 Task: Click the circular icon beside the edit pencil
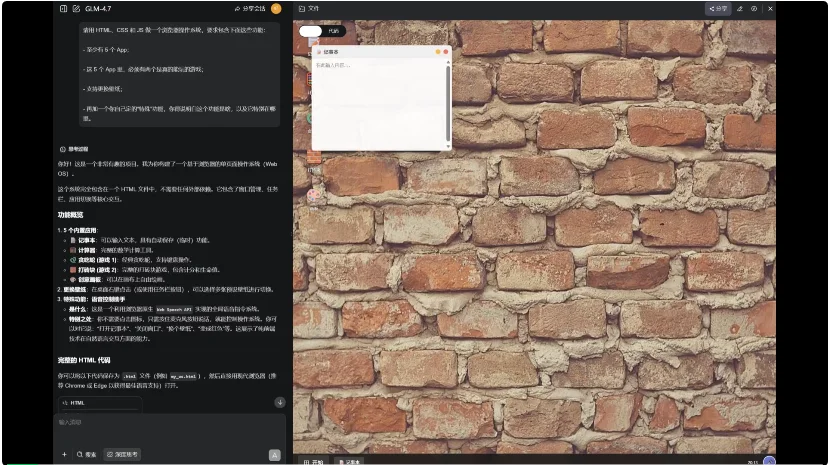[754, 8]
